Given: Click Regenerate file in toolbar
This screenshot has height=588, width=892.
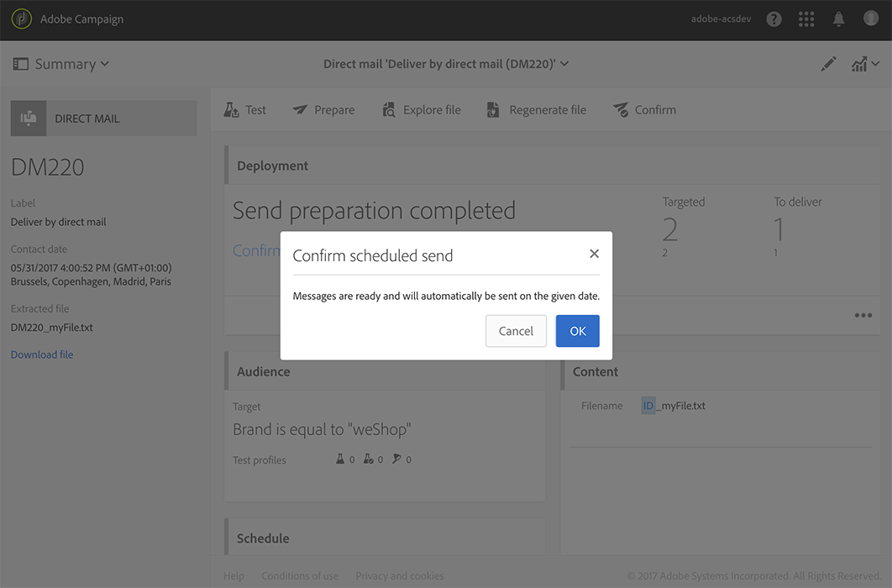Looking at the screenshot, I should 536,110.
